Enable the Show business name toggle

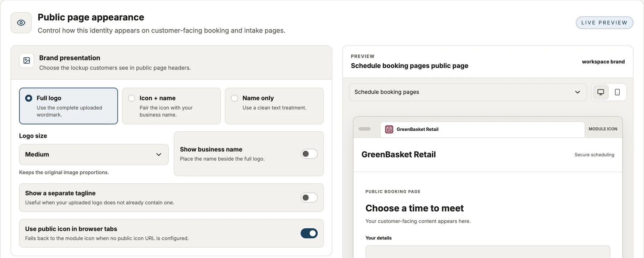(x=309, y=154)
